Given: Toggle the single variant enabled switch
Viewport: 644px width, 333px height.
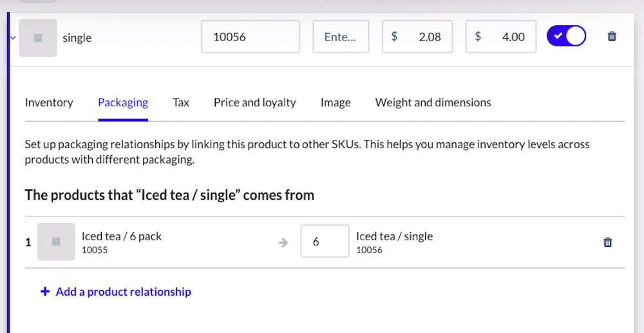Looking at the screenshot, I should [x=566, y=36].
